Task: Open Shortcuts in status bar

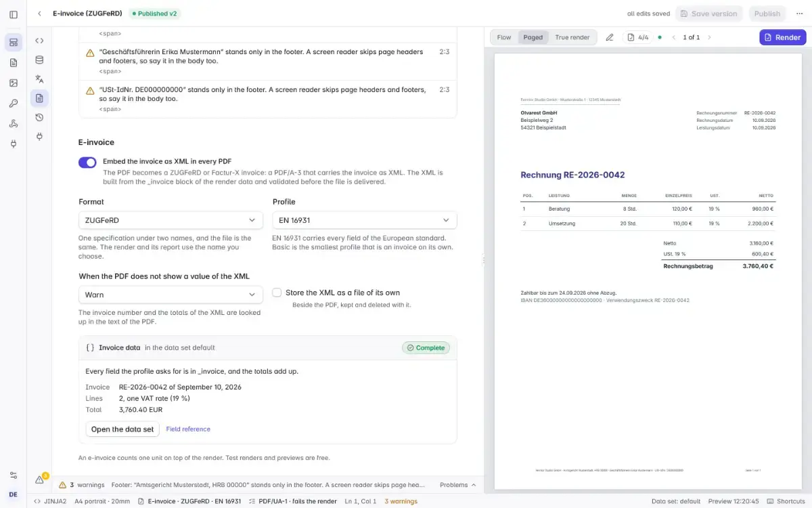Action: (786, 501)
